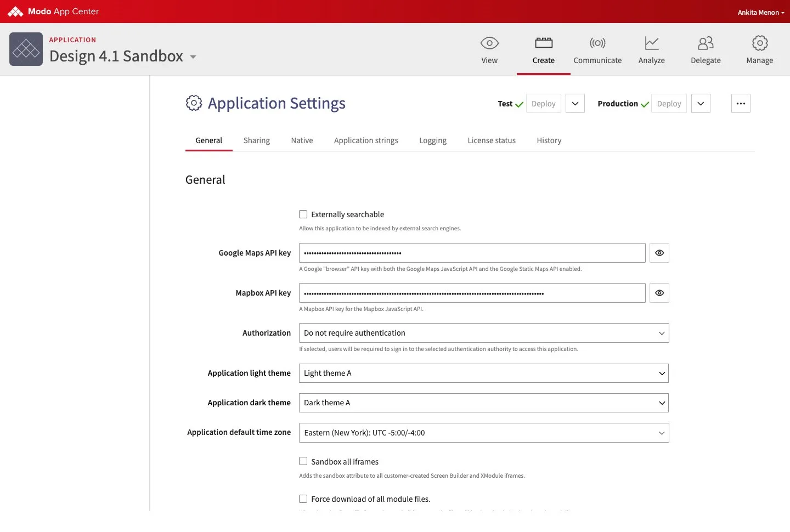Switch to the Application strings tab
This screenshot has width=790, height=532.
(x=366, y=140)
